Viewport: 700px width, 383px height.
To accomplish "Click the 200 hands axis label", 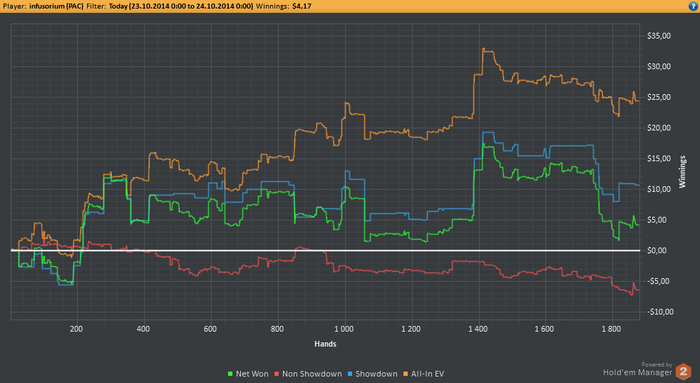I will [x=76, y=329].
